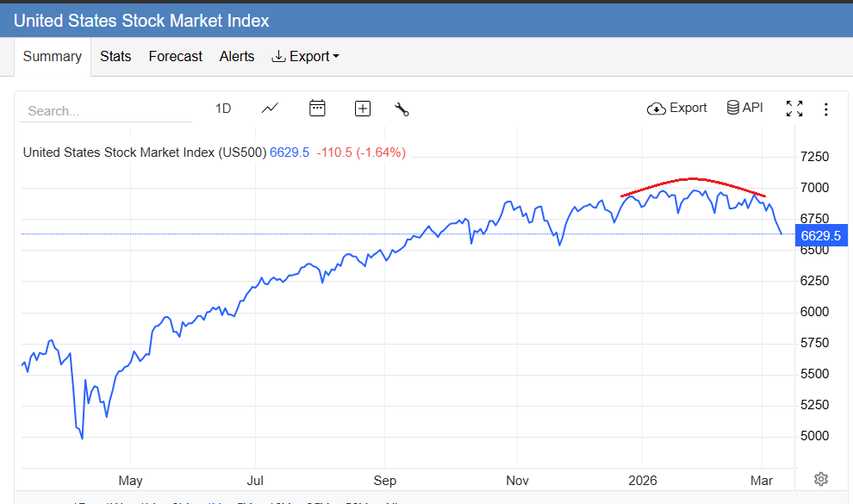Open chart settings gear icon
Image resolution: width=853 pixels, height=504 pixels.
click(x=821, y=479)
